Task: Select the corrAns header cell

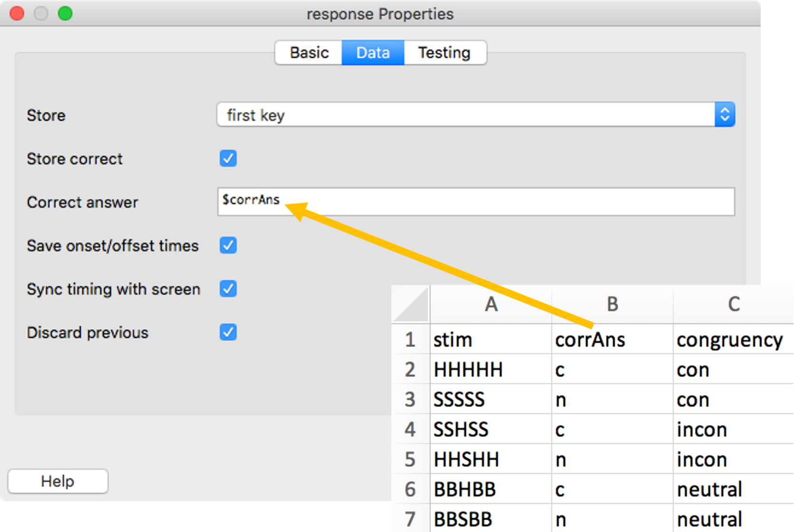Action: (x=590, y=339)
